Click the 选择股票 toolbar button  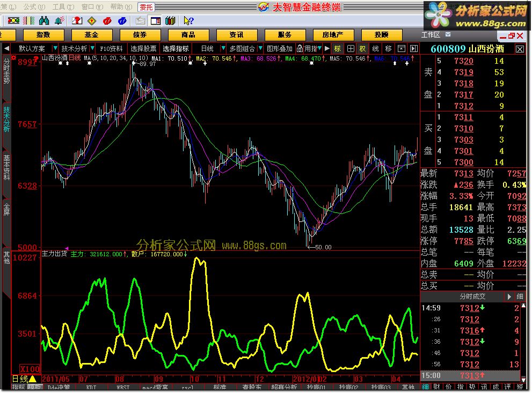coord(143,49)
